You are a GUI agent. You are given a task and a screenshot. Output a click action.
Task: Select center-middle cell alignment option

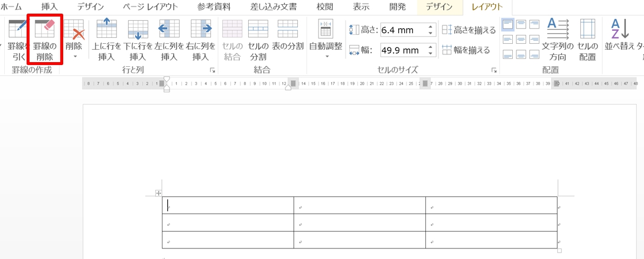coord(521,39)
